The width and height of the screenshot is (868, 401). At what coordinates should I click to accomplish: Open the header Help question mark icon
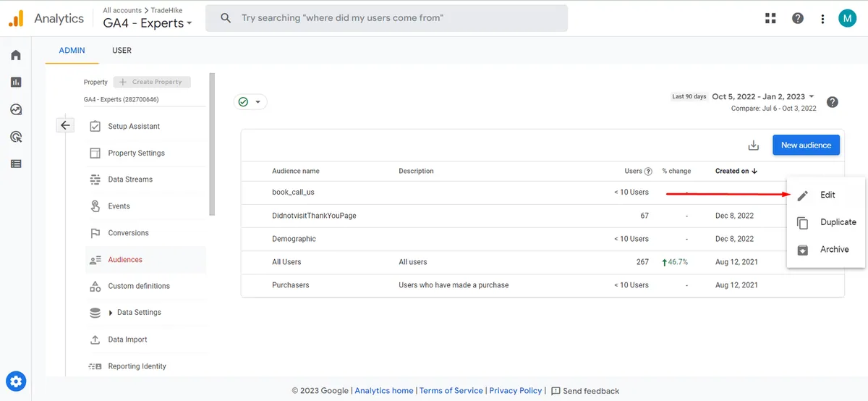[798, 18]
